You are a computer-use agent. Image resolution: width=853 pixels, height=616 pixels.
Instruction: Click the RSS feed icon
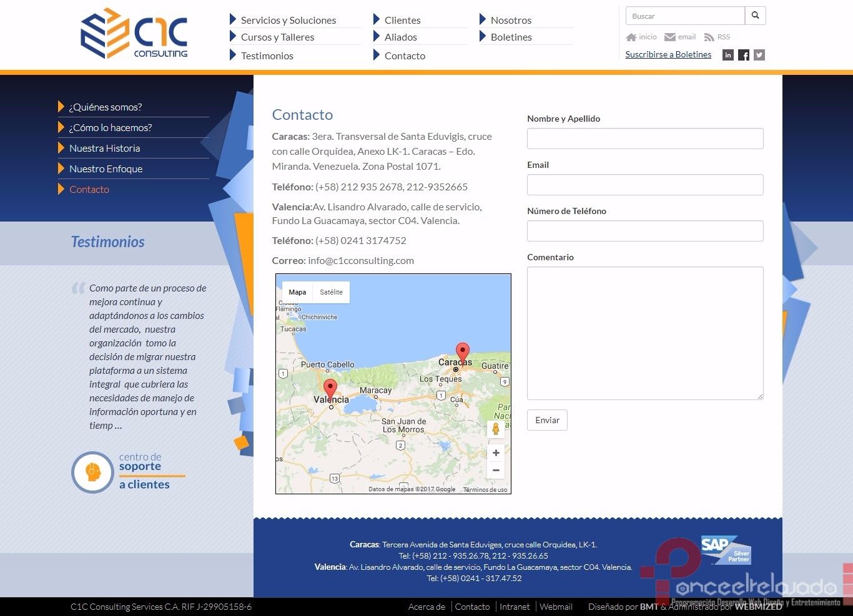pyautogui.click(x=709, y=37)
